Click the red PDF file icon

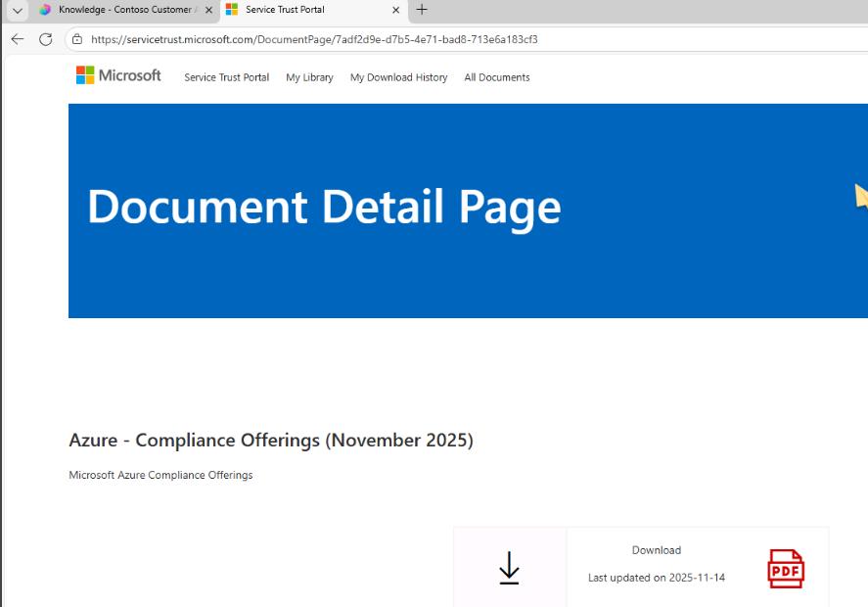(x=786, y=568)
